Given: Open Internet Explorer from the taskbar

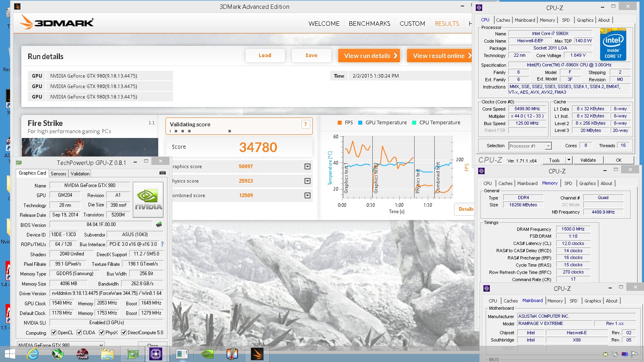Looking at the screenshot, I should 33,354.
